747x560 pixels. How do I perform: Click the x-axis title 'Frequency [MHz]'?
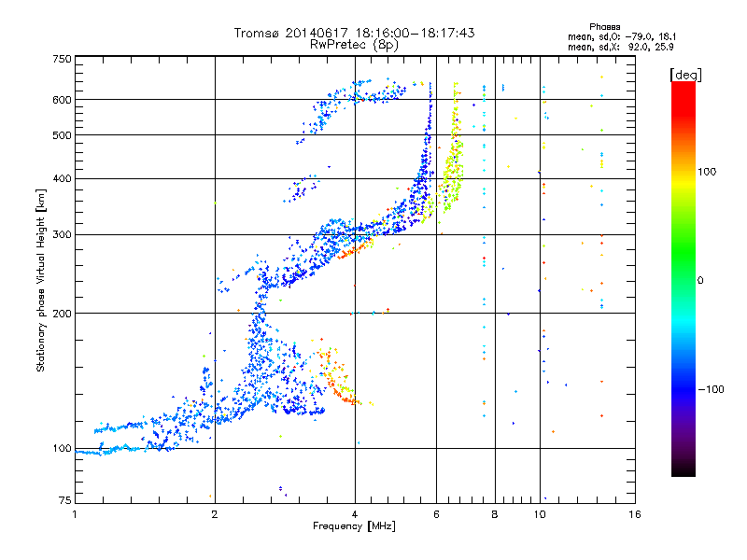tap(354, 526)
